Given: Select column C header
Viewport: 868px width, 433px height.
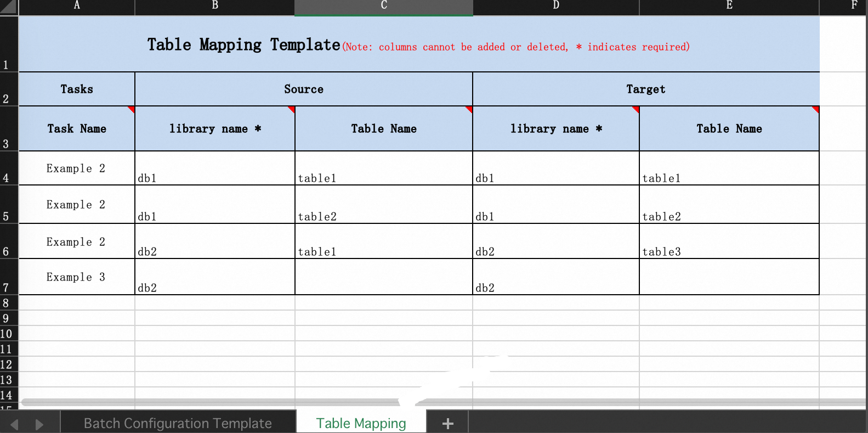Looking at the screenshot, I should [x=384, y=5].
